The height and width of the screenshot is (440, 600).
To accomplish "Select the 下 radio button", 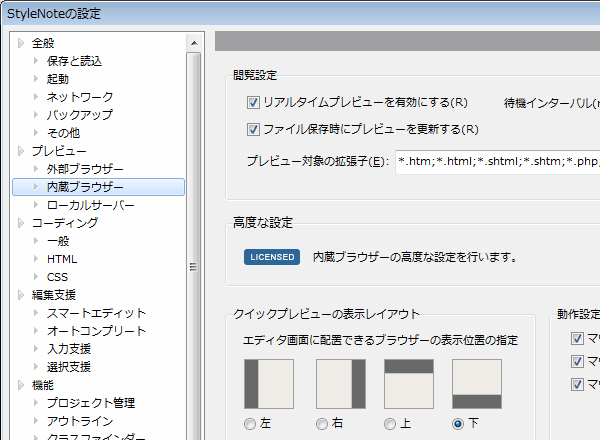I will click(458, 424).
